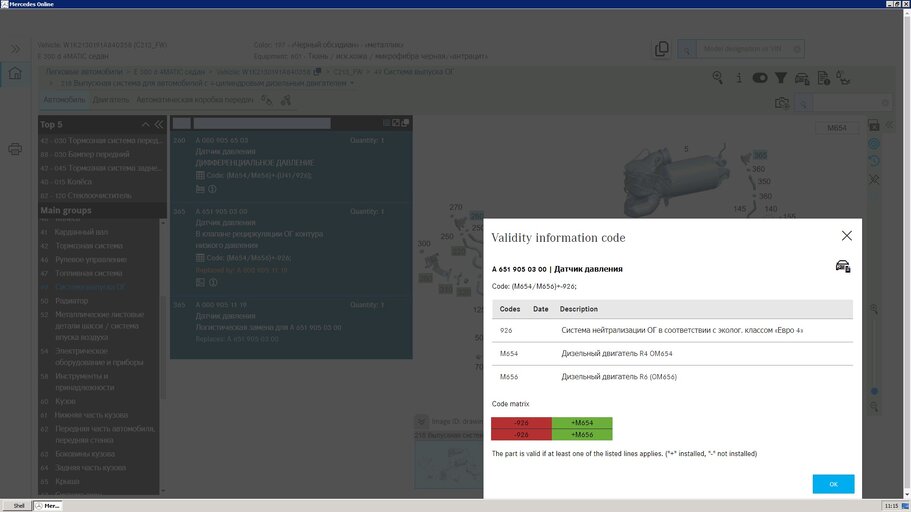Zoom in on the parts diagram

[874, 309]
